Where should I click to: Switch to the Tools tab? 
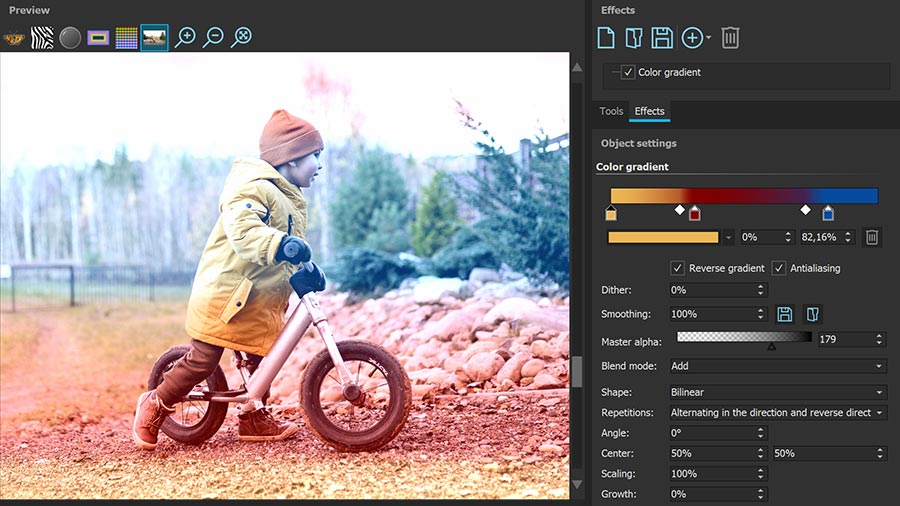(611, 111)
